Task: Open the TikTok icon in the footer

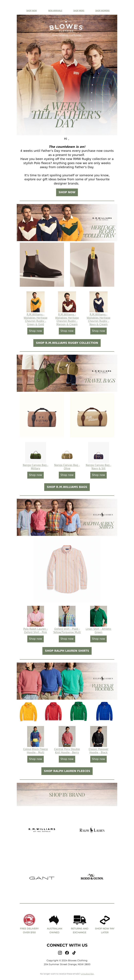Action: pyautogui.click(x=74, y=953)
